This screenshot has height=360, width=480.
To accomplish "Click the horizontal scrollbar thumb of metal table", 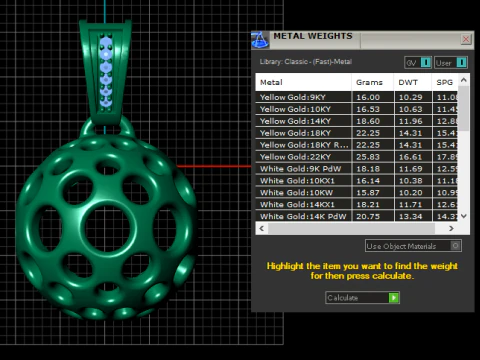I will coord(351,228).
